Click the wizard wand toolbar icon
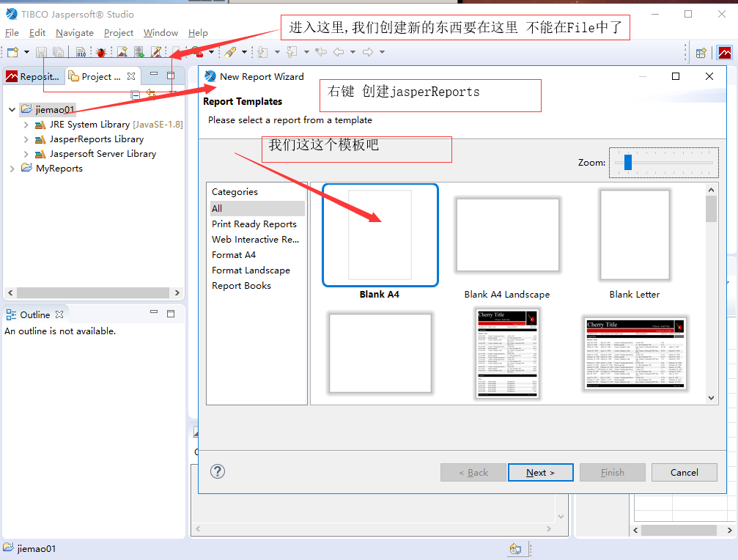The image size is (738, 560). tap(156, 52)
